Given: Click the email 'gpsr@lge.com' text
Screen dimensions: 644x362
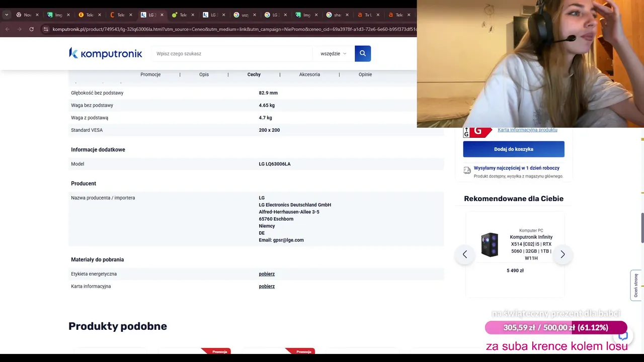Looking at the screenshot, I should 288,240.
